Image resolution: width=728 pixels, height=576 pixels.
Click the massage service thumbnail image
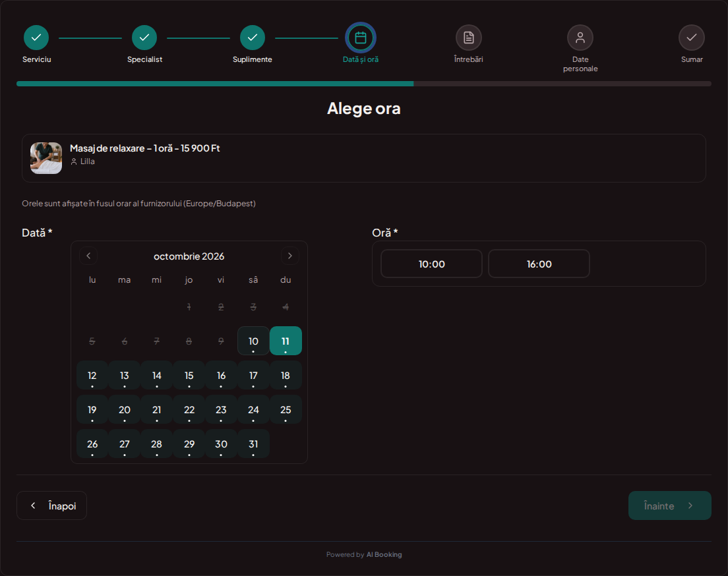pyautogui.click(x=46, y=158)
